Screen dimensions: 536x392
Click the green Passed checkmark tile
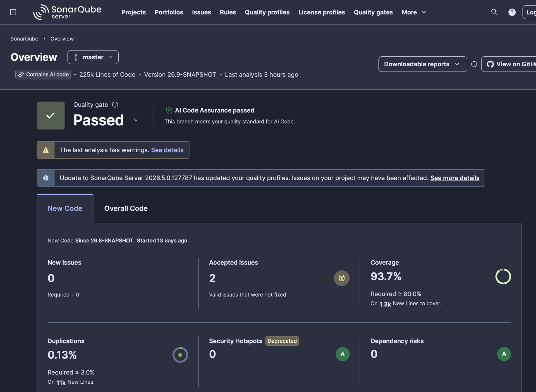51,116
